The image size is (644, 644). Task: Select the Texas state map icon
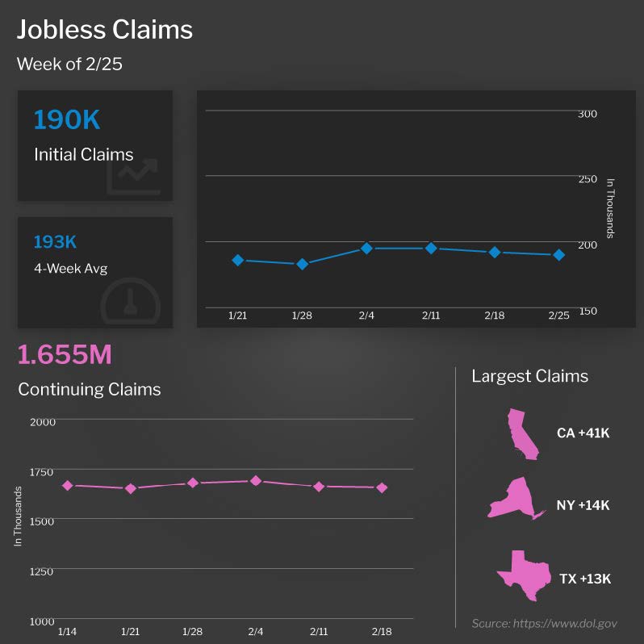(525, 575)
